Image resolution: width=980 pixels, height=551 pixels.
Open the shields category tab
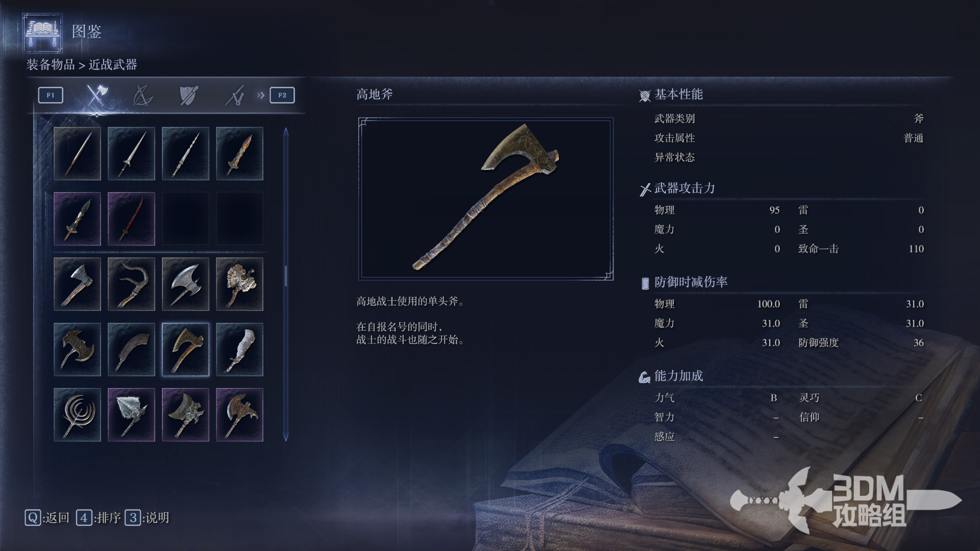coord(188,95)
